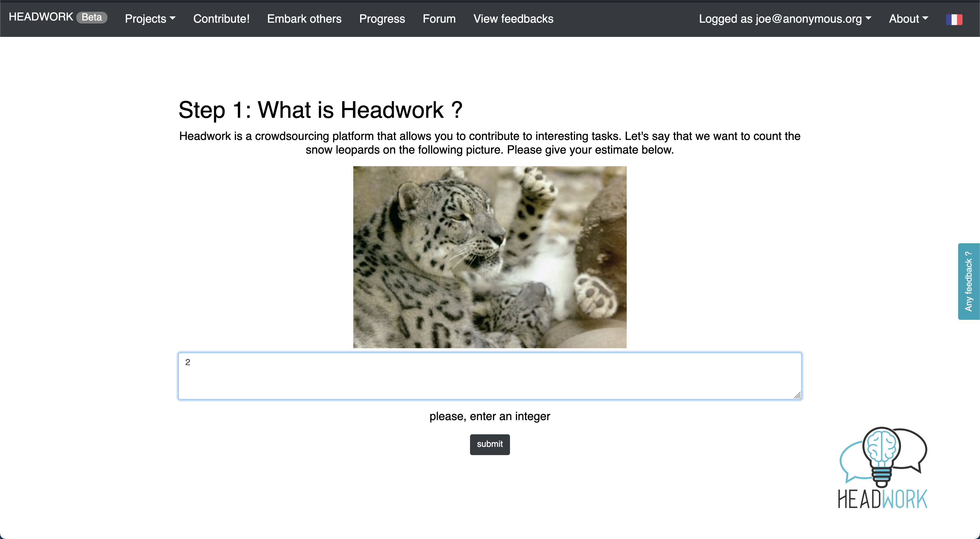Viewport: 980px width, 539px height.
Task: Click the Headwork brain lightbulb logo
Action: (883, 467)
